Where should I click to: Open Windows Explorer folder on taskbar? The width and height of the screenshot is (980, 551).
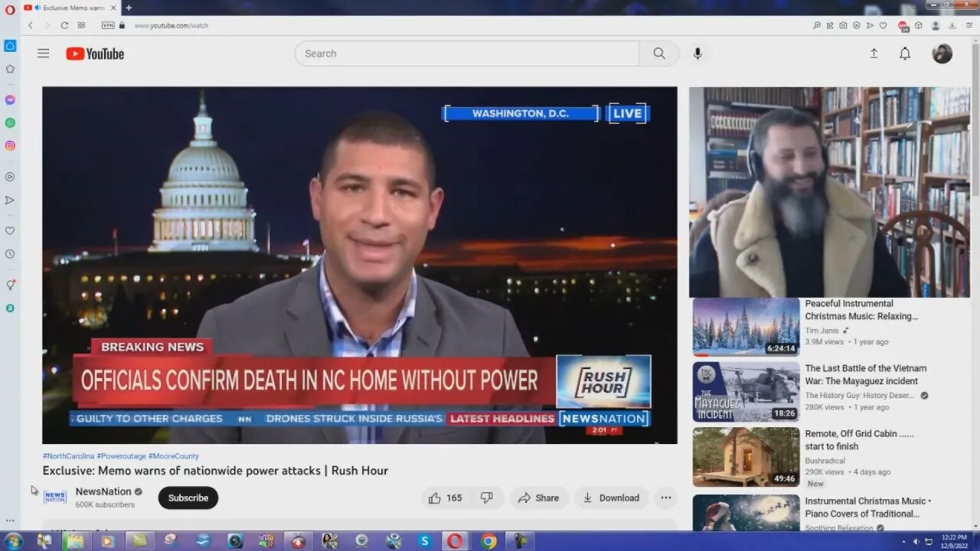(x=74, y=541)
